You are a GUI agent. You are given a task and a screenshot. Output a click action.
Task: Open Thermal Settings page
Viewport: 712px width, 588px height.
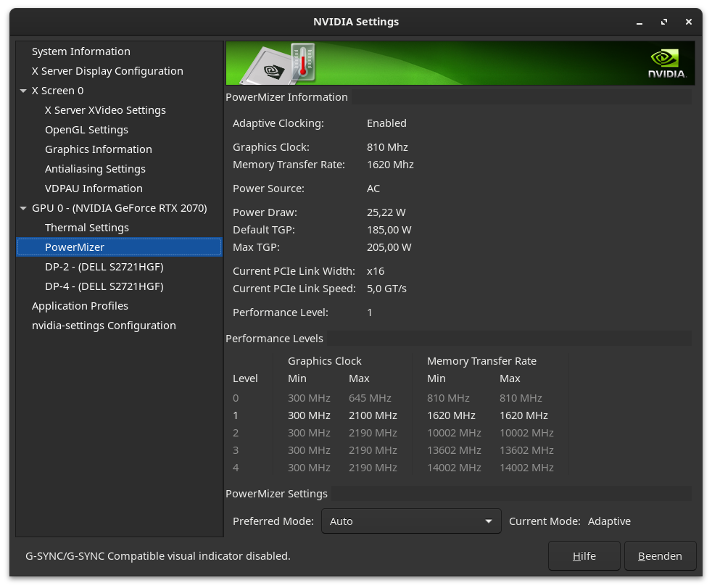pos(87,228)
